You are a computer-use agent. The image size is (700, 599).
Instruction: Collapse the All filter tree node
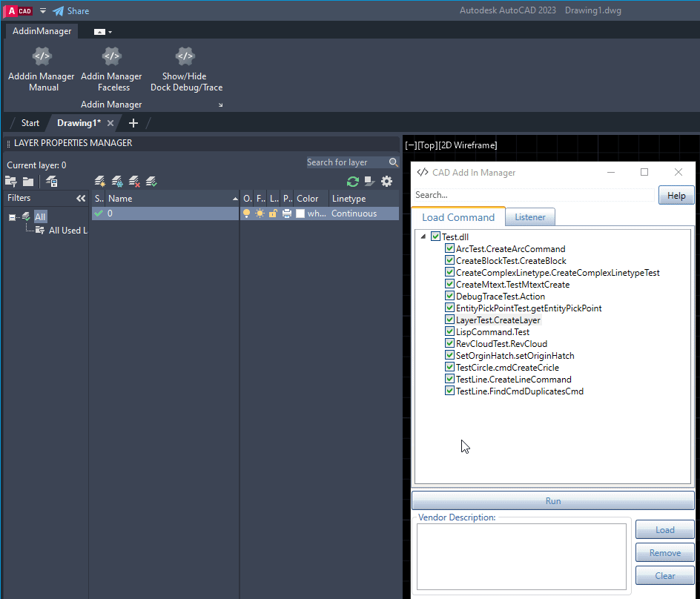coord(12,217)
